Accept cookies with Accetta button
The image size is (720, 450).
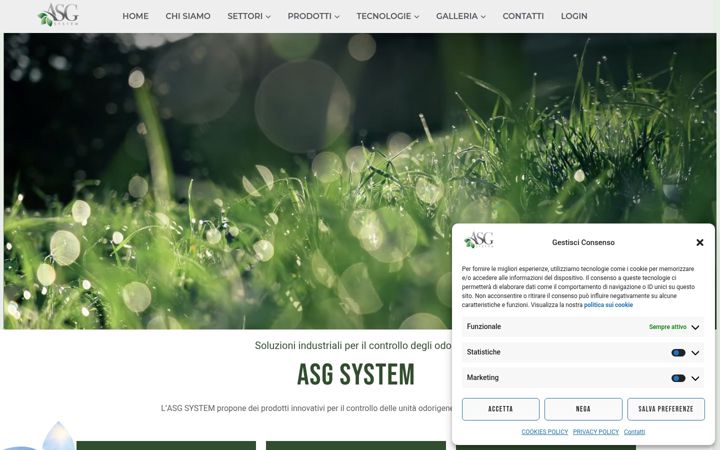[501, 409]
